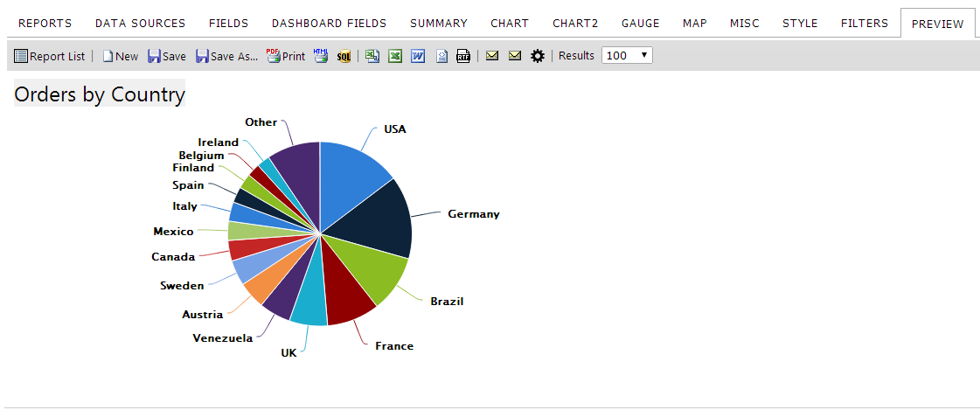
Task: Export report to Word document
Action: tap(418, 56)
